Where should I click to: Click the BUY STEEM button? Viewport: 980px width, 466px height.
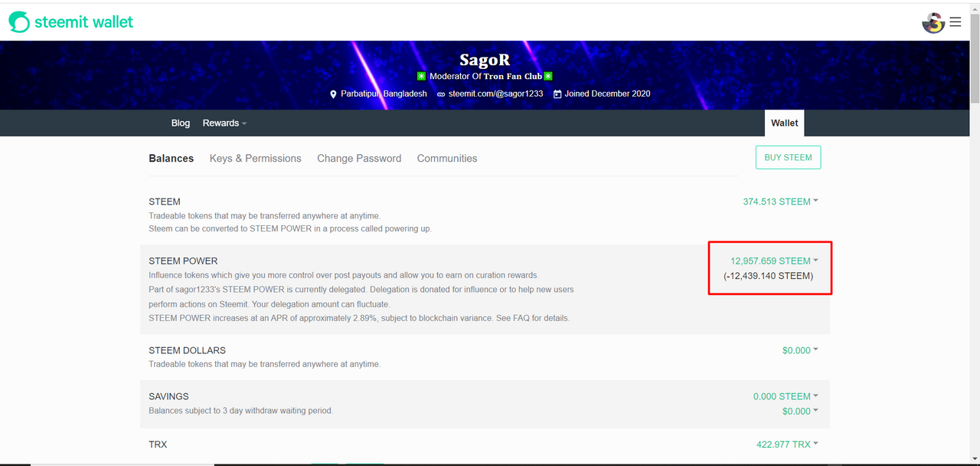point(789,158)
